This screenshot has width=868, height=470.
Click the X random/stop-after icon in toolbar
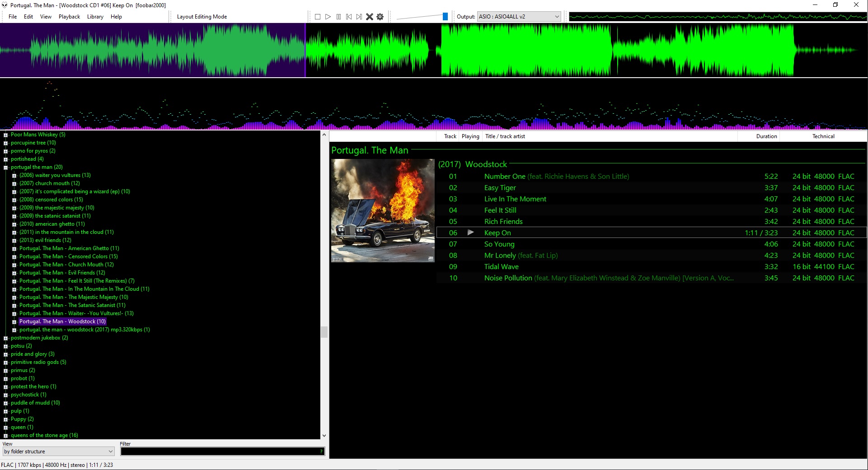tap(370, 16)
